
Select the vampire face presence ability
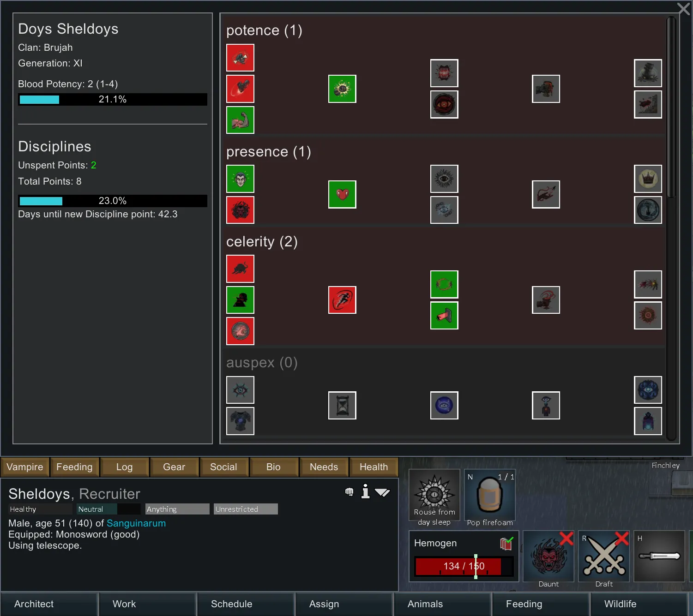point(240,179)
